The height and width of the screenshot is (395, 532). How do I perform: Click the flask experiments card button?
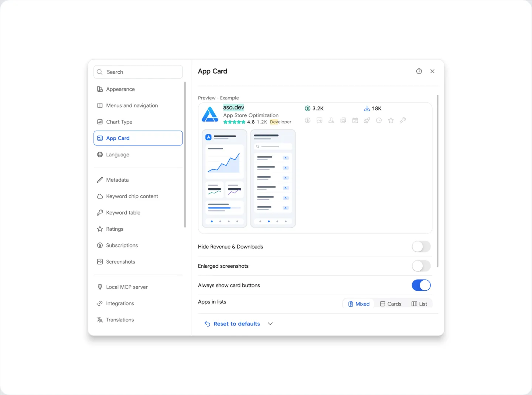click(331, 120)
